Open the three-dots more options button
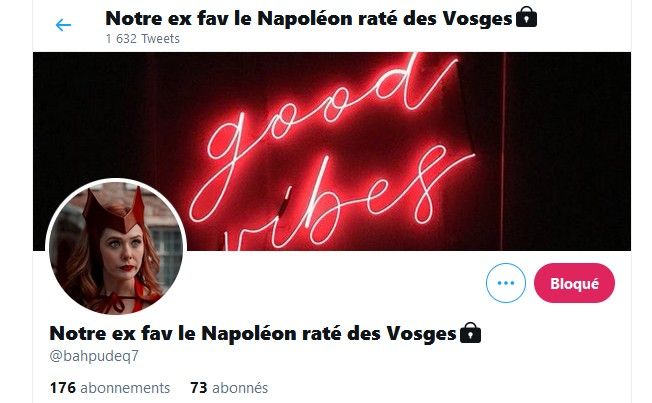Viewport: 652px width, 403px height. 506,283
